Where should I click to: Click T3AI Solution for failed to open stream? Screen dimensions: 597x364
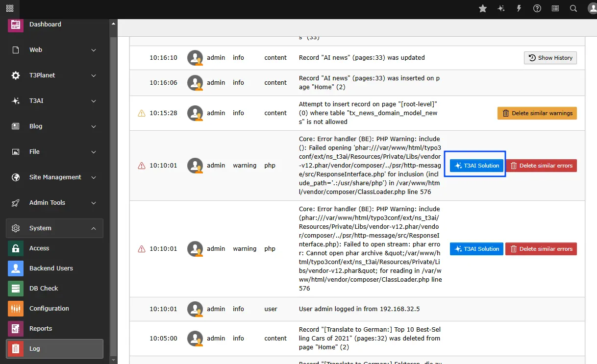tap(477, 249)
